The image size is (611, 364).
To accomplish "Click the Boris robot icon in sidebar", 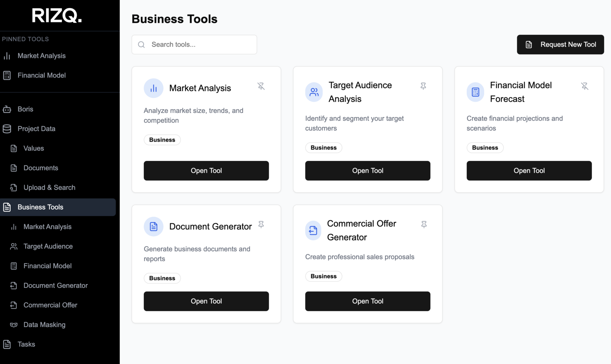I will (x=7, y=109).
